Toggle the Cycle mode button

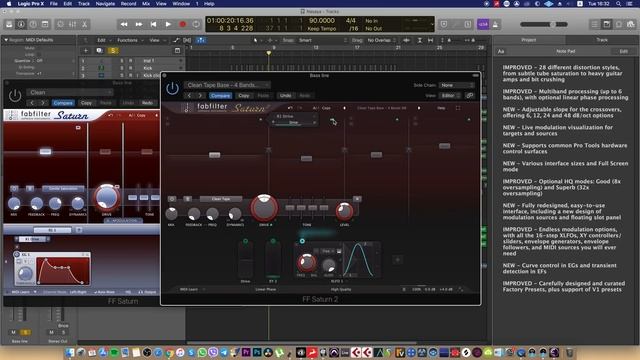196,24
